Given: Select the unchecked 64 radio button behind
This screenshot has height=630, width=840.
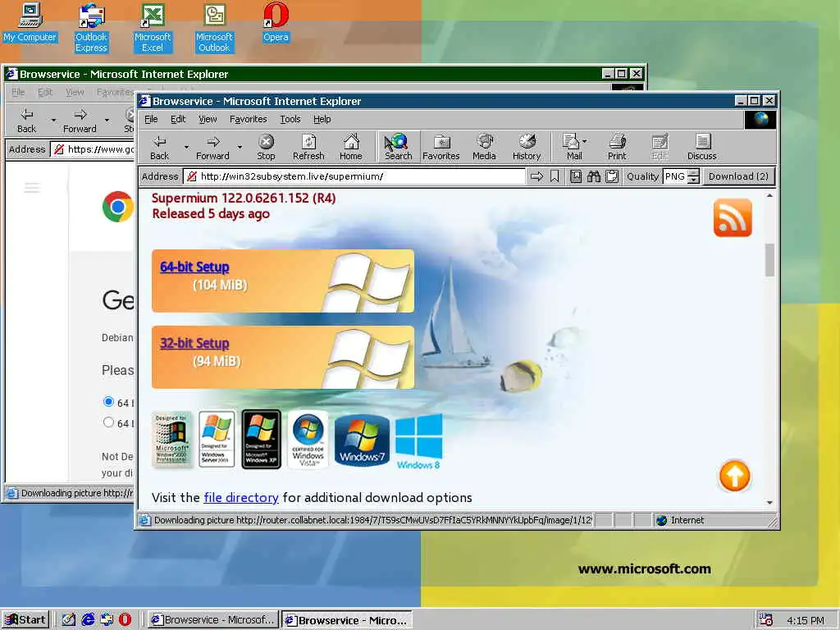Looking at the screenshot, I should [108, 422].
